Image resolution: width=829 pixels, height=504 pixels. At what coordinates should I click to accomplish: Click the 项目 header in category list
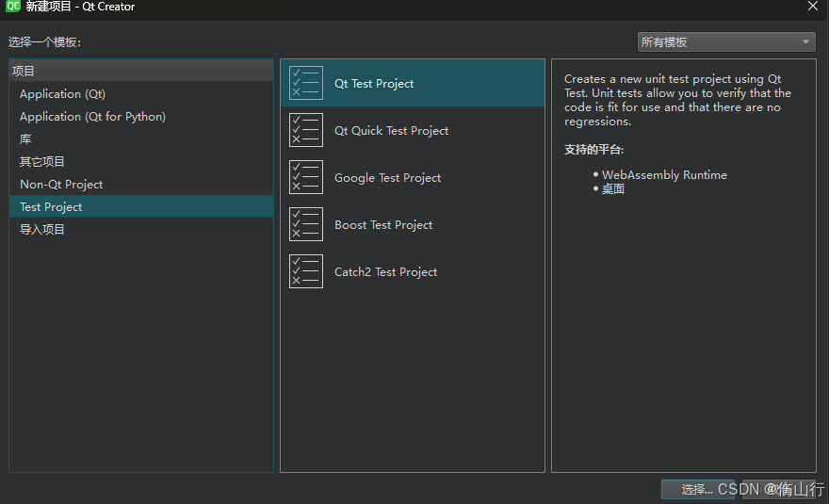click(141, 71)
